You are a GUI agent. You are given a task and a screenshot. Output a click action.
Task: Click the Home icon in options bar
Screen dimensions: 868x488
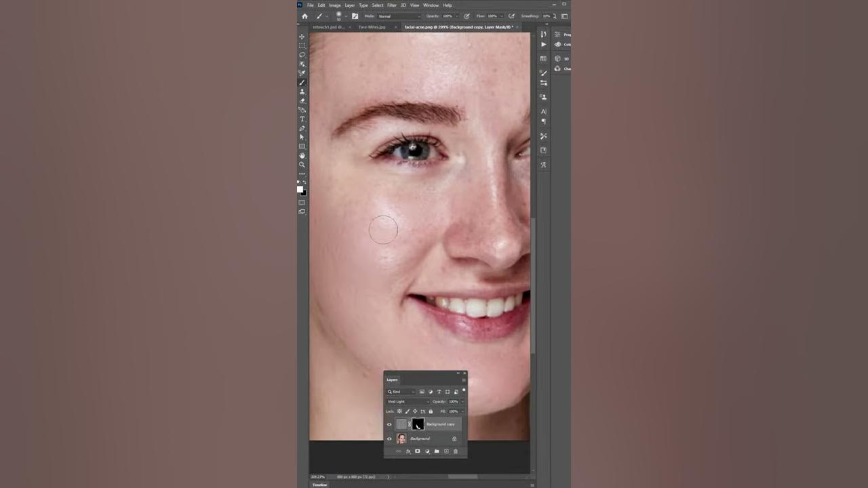(x=304, y=16)
